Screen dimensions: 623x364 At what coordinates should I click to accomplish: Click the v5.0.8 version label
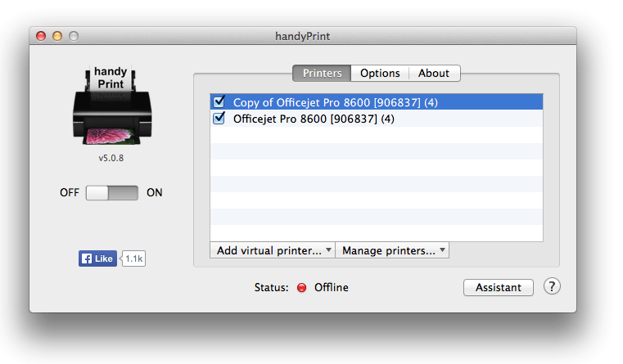[x=111, y=158]
